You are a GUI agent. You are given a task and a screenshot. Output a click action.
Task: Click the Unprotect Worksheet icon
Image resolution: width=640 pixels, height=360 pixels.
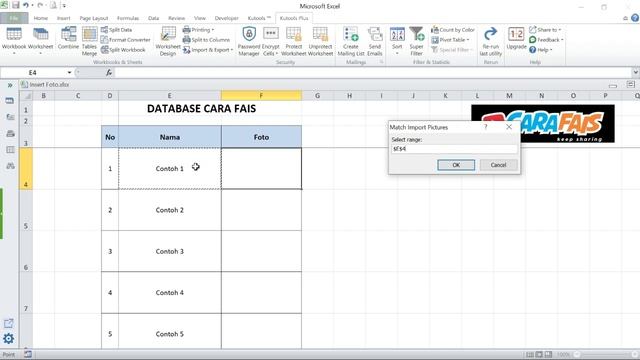[x=320, y=41]
